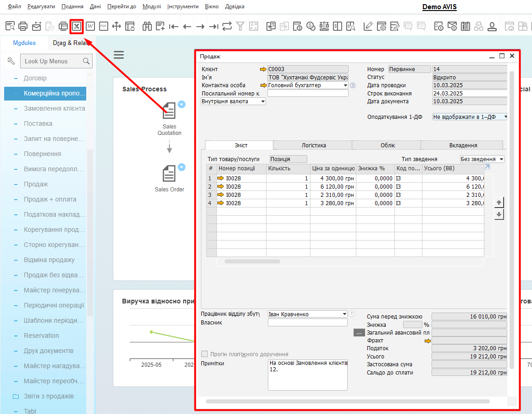The image size is (532, 414).
Task: Open the Інструменти menu
Action: (183, 6)
